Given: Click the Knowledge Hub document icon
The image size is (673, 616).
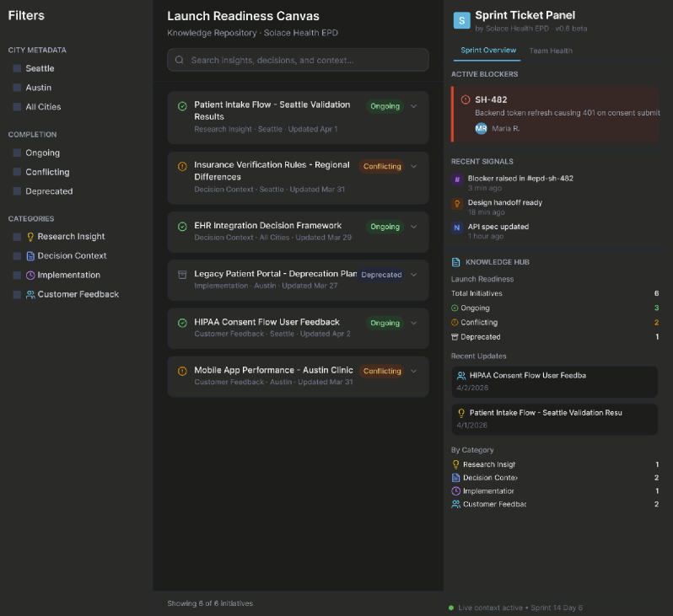Looking at the screenshot, I should 455,262.
